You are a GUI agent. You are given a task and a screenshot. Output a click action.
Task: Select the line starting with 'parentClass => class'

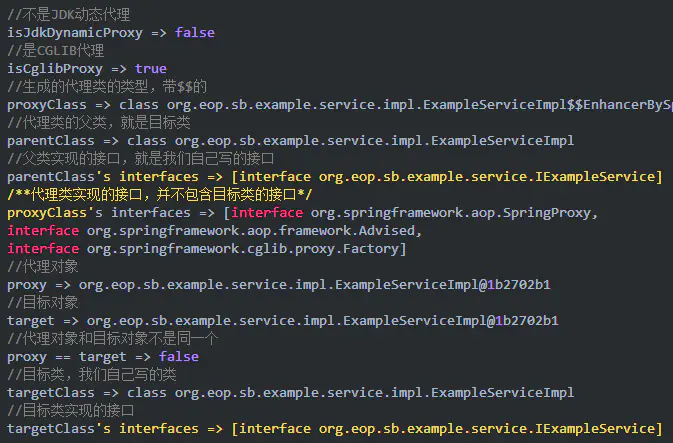coord(291,141)
